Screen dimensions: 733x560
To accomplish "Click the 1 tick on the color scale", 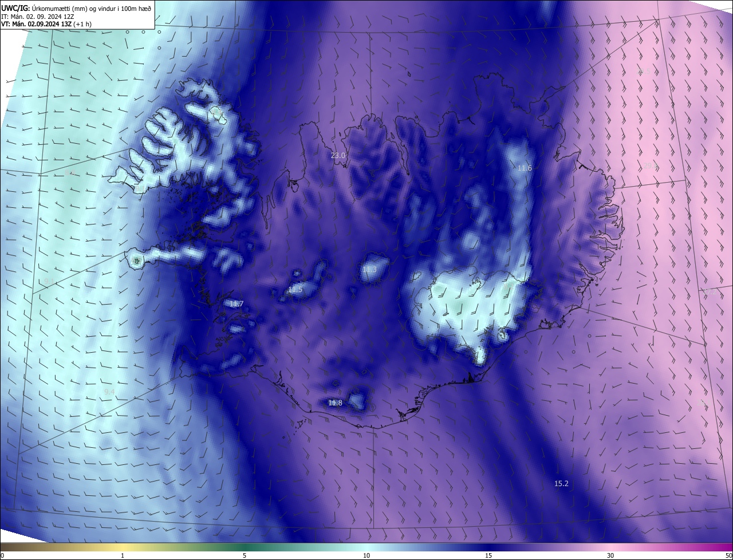I will (x=123, y=555).
